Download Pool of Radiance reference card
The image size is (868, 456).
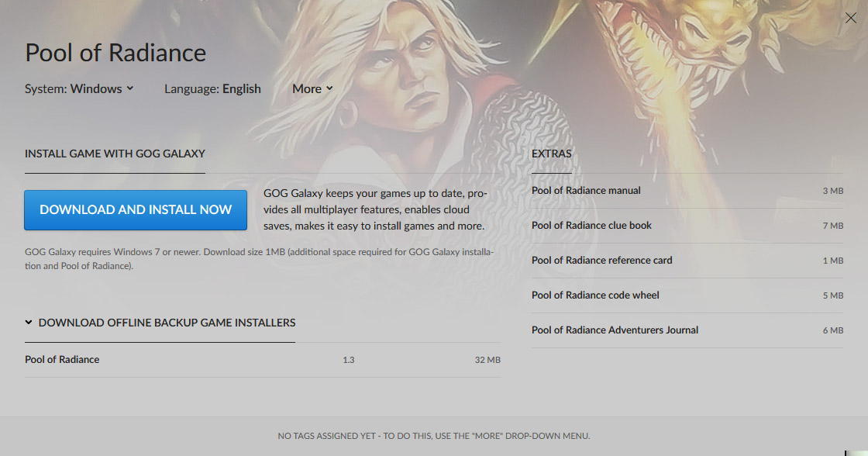click(687, 261)
